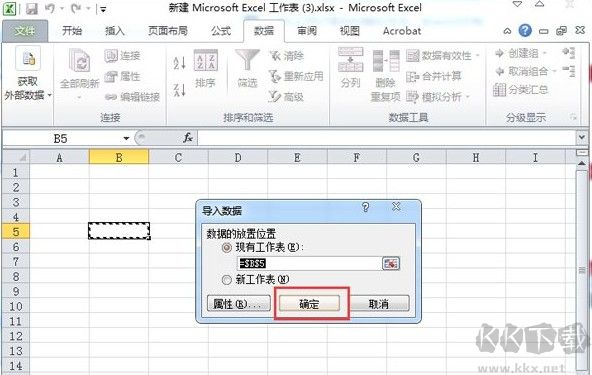Image resolution: width=592 pixels, height=375 pixels.
Task: Select row 10 header
Action: pyautogui.click(x=15, y=306)
